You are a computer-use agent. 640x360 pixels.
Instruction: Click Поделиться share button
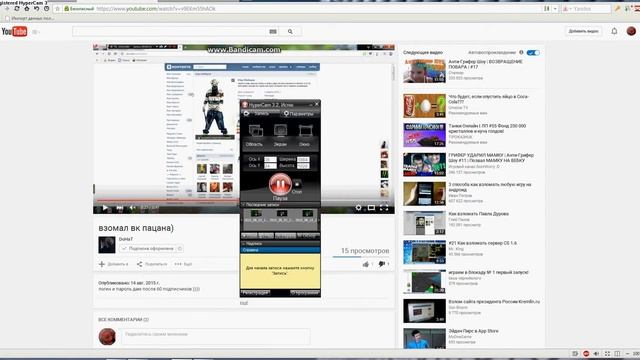click(x=152, y=264)
